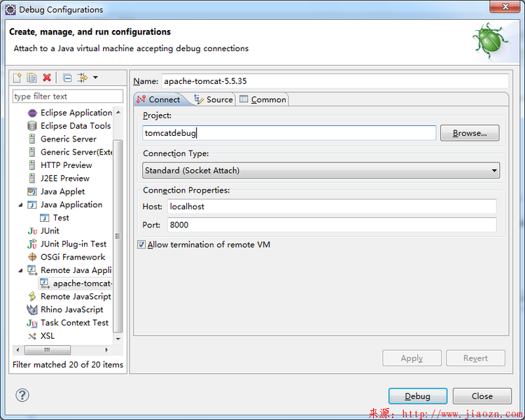Click the Eclipse Application icon in tree

[x=32, y=113]
